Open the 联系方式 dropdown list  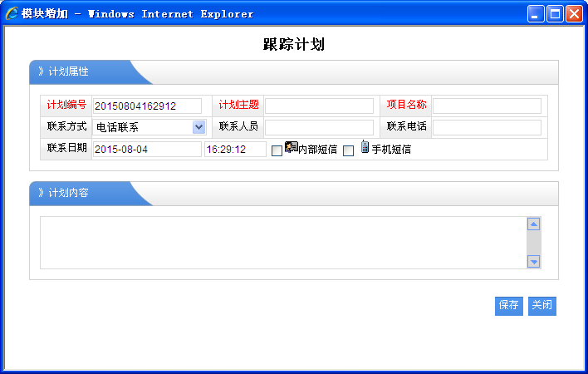(x=198, y=127)
